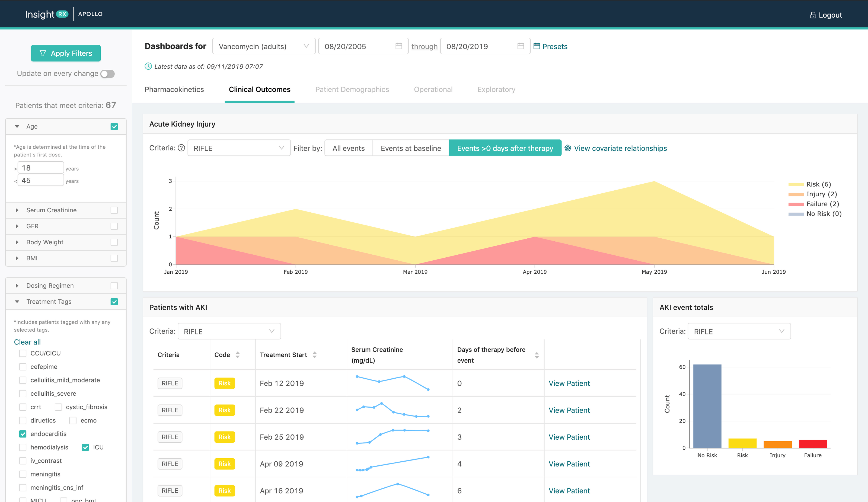The width and height of the screenshot is (868, 502).
Task: Click the Logout lock icon
Action: 813,15
